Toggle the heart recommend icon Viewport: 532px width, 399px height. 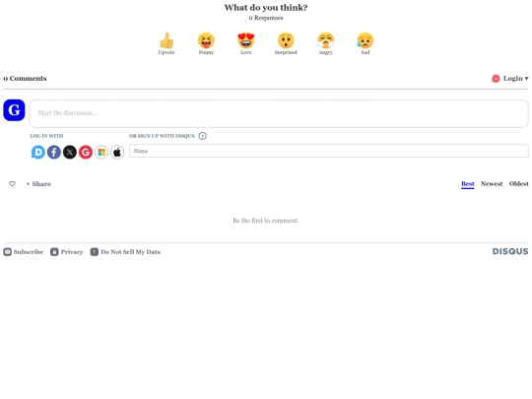(x=12, y=183)
